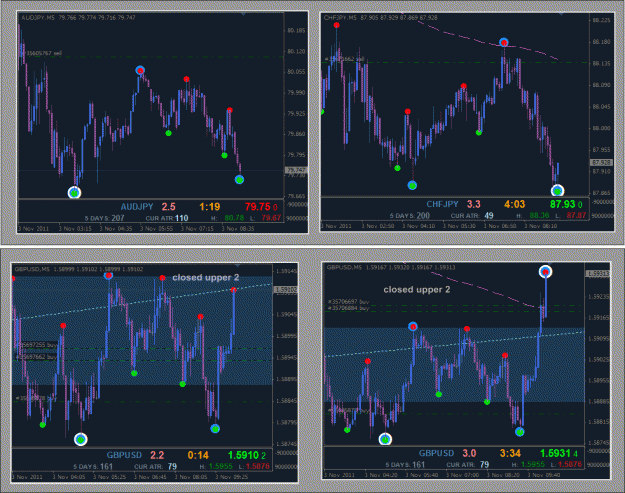
Task: Click the 1.59235 price scale label
Action: point(598,297)
